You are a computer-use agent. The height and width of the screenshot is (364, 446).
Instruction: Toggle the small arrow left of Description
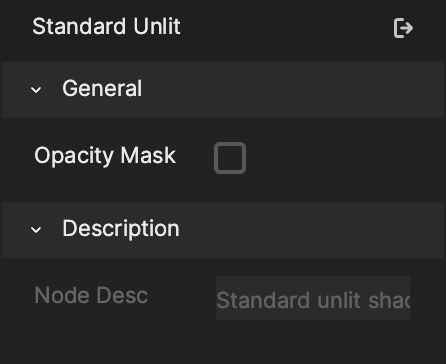pyautogui.click(x=36, y=229)
